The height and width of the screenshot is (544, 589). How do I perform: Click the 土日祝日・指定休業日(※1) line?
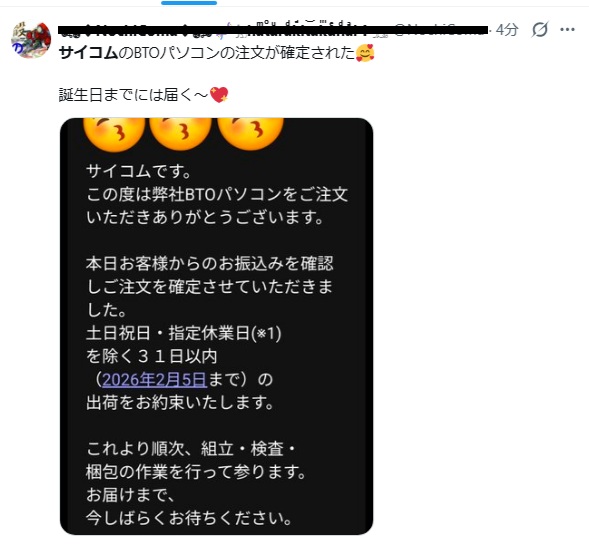point(184,333)
